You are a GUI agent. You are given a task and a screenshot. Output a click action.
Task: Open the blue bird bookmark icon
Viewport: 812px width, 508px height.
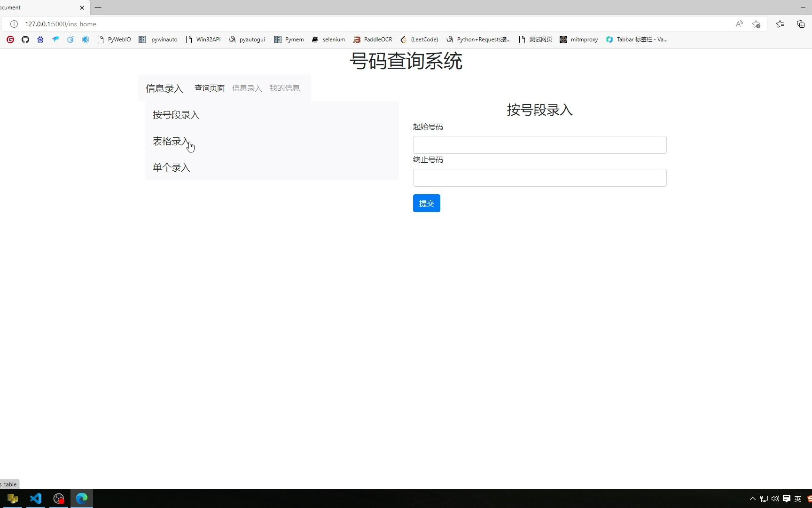point(55,40)
